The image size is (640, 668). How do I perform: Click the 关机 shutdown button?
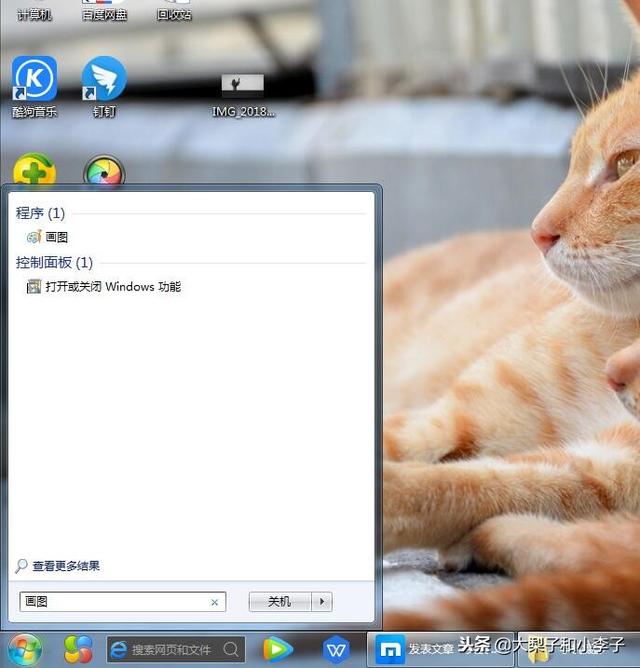tap(280, 601)
